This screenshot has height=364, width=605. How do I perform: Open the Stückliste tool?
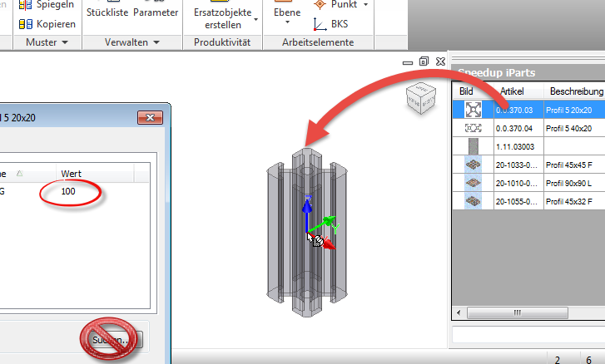click(x=107, y=13)
